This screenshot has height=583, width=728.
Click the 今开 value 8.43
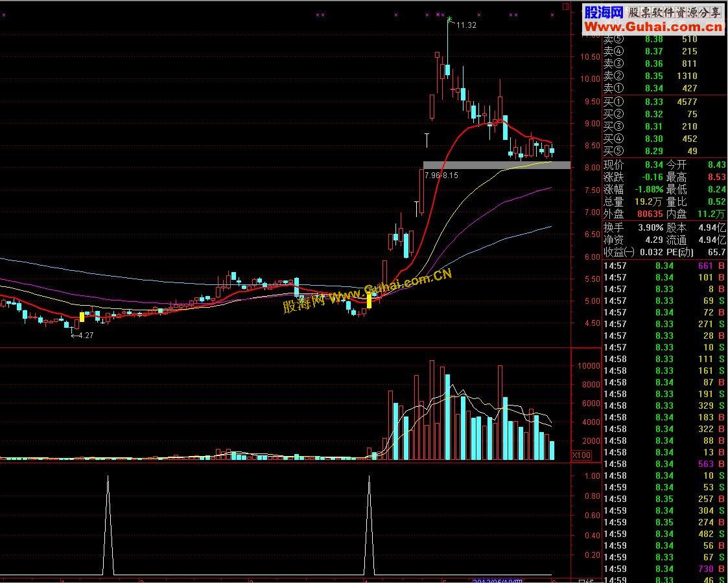(716, 165)
